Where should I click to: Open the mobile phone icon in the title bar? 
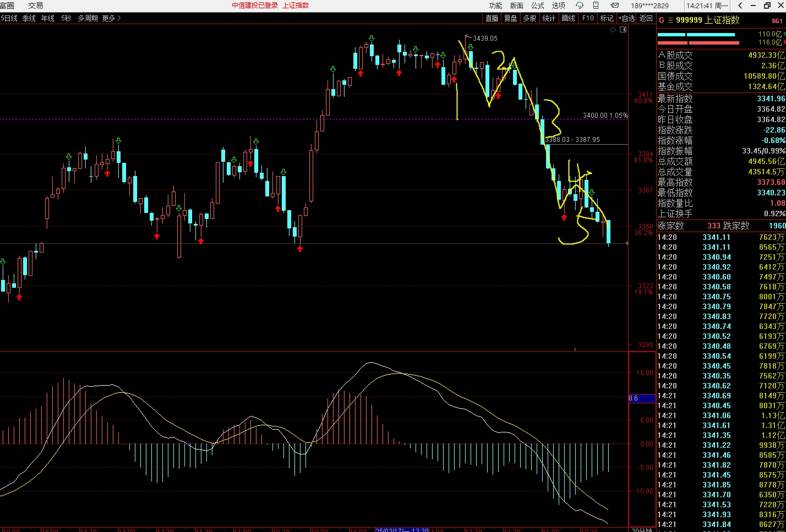pyautogui.click(x=596, y=6)
